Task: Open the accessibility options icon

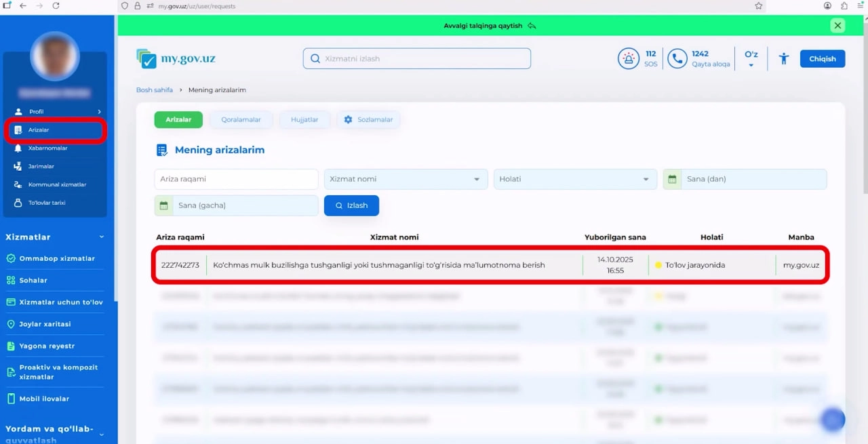Action: 784,59
